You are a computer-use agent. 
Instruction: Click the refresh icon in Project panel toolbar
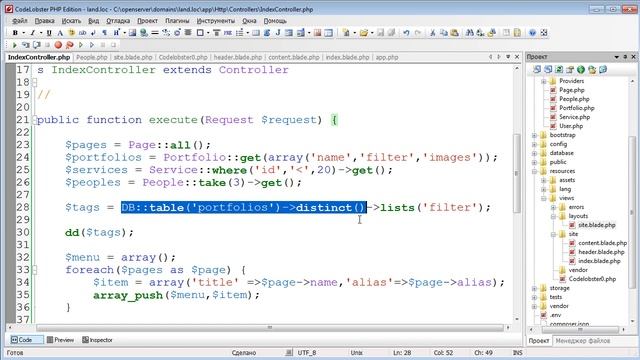click(559, 70)
